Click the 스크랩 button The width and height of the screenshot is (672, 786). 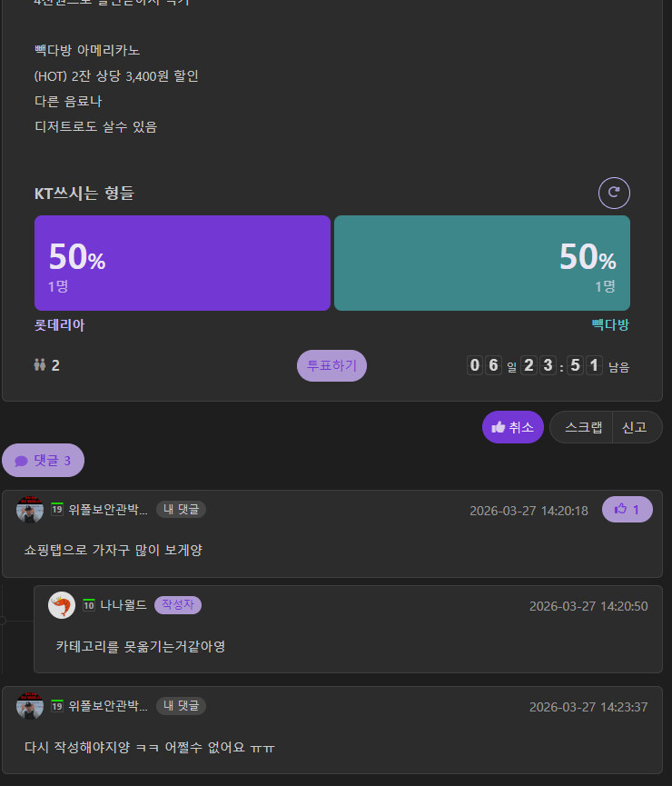583,427
